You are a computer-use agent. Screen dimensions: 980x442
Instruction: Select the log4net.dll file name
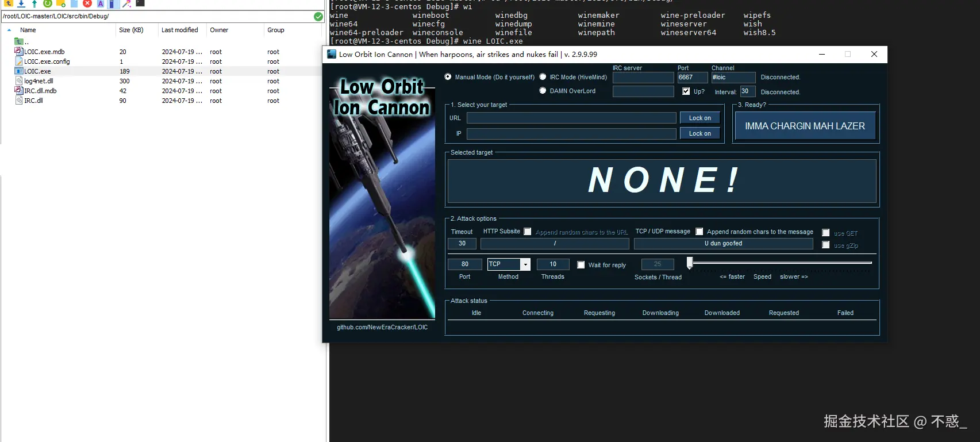39,81
